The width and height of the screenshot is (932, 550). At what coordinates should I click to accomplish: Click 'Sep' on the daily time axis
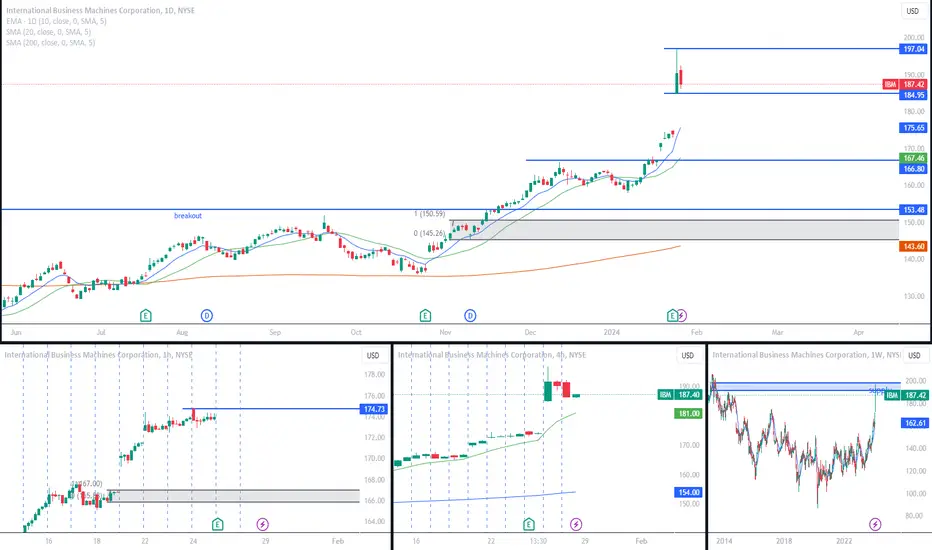(x=275, y=332)
